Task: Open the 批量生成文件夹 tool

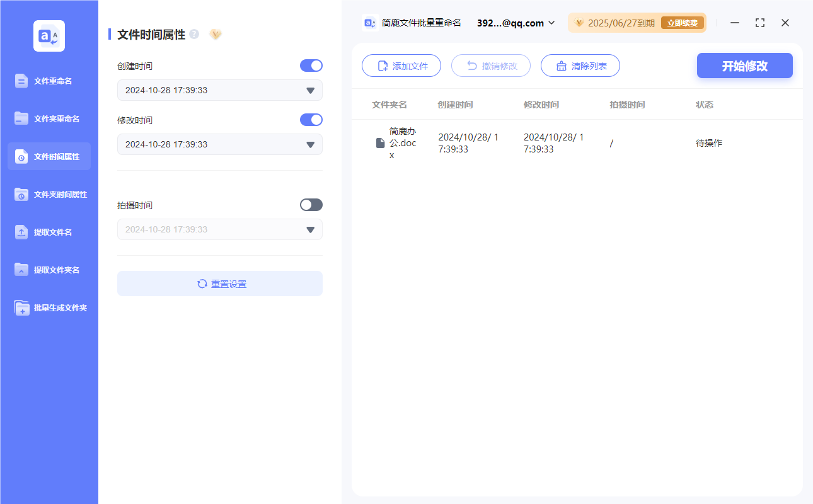Action: point(49,307)
